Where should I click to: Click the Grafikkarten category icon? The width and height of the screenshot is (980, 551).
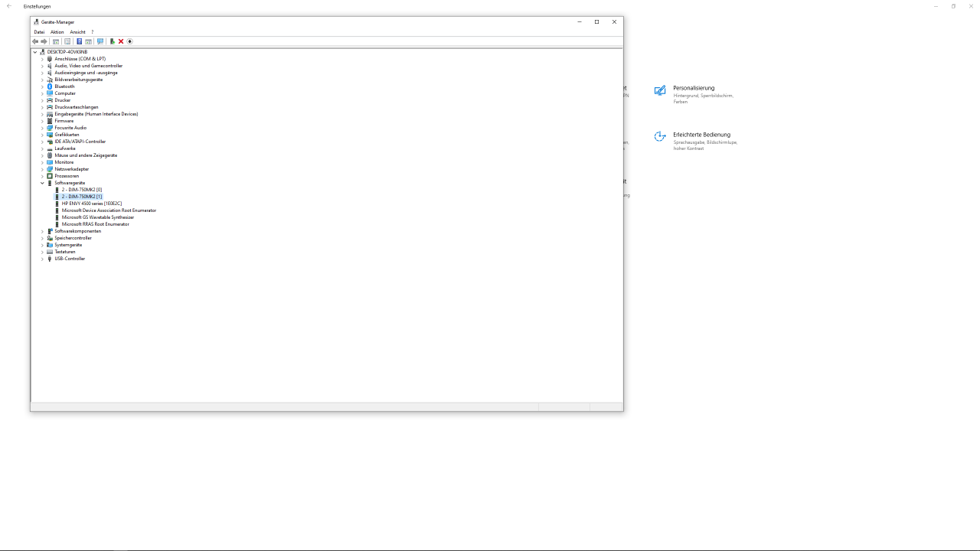pyautogui.click(x=50, y=135)
